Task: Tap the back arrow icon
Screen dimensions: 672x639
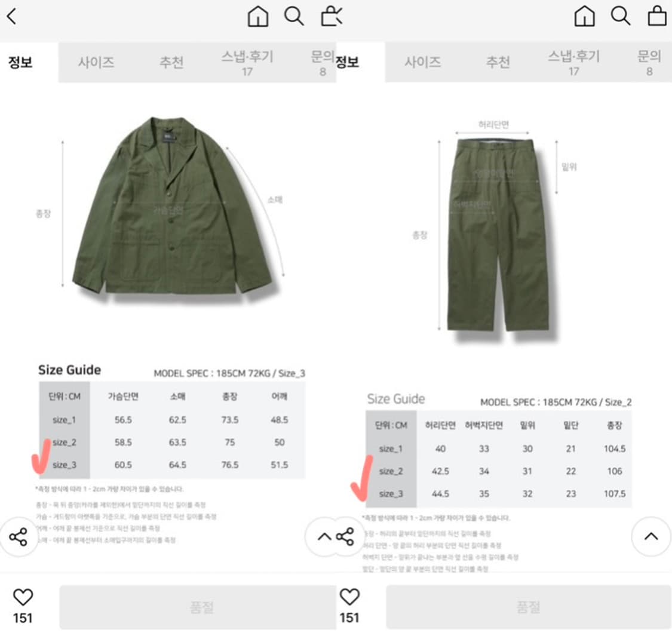Action: pos(11,16)
